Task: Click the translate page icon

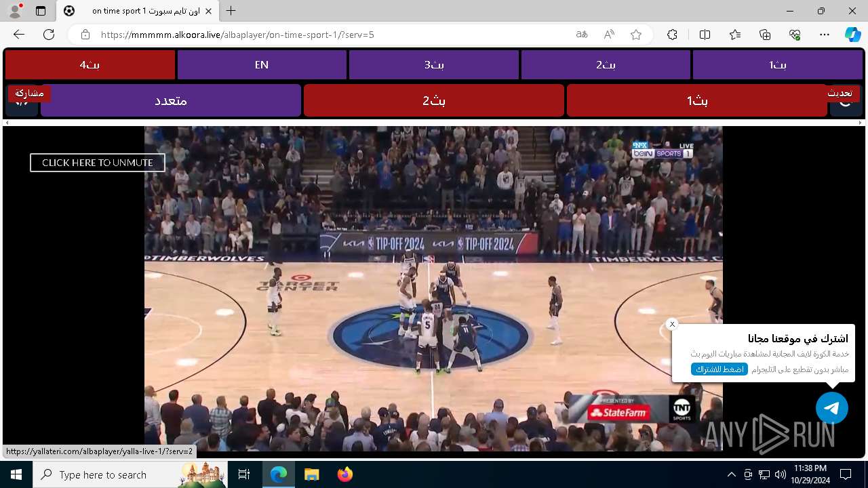Action: [x=582, y=35]
